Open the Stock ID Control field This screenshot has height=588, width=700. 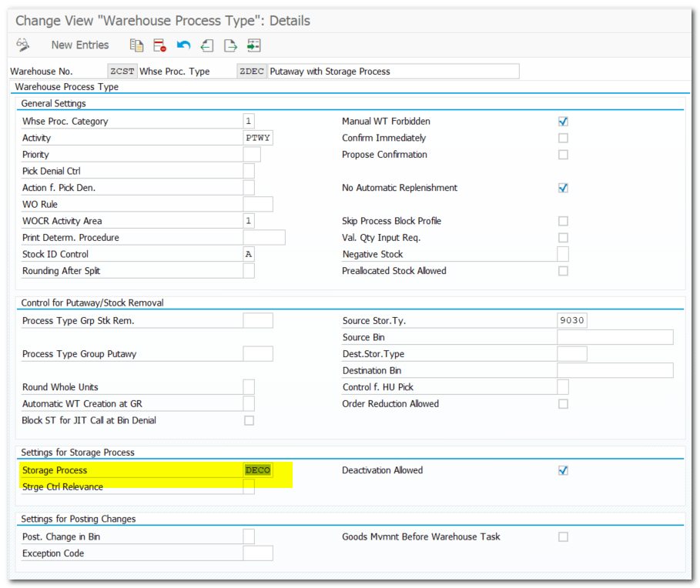pyautogui.click(x=249, y=255)
